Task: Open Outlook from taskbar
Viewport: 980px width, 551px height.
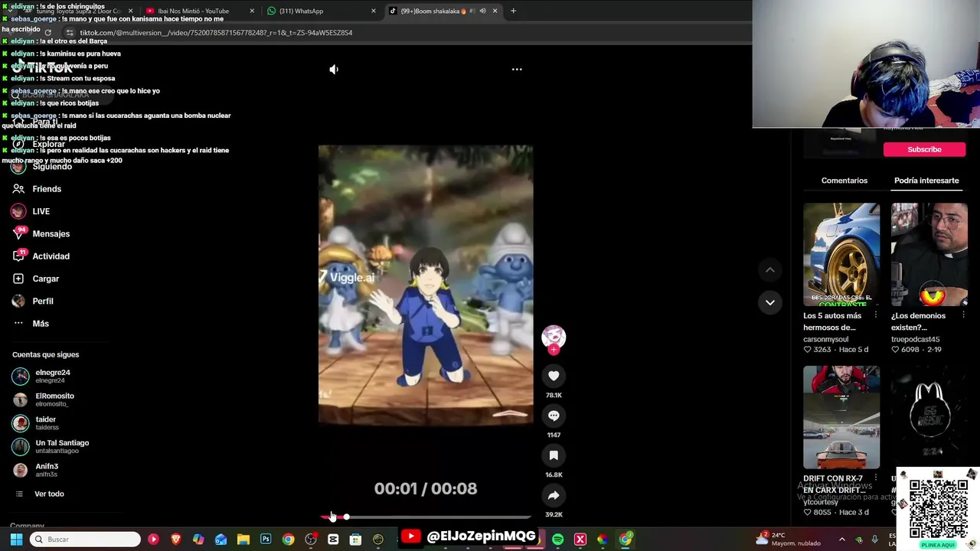Action: (x=220, y=540)
